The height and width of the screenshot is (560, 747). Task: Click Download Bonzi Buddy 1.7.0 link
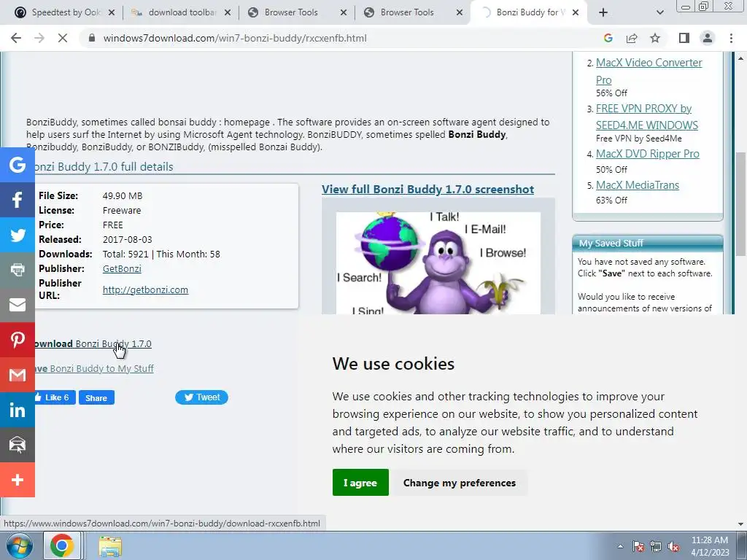point(93,344)
